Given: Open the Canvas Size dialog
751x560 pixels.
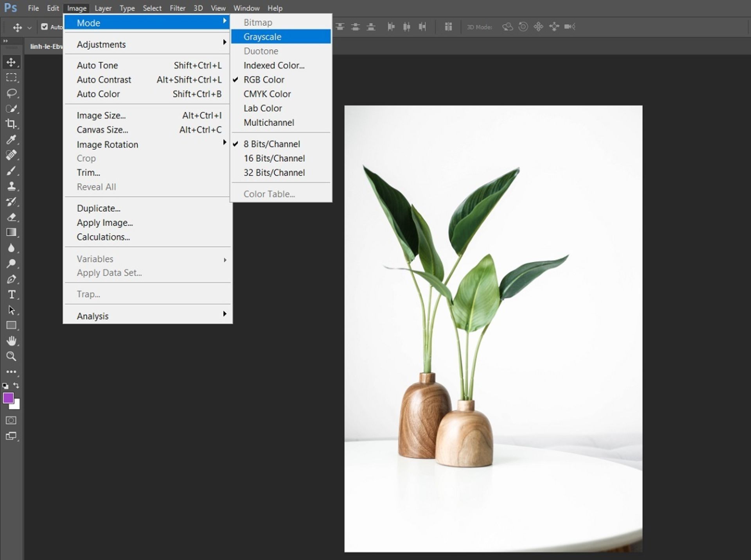Looking at the screenshot, I should click(102, 129).
